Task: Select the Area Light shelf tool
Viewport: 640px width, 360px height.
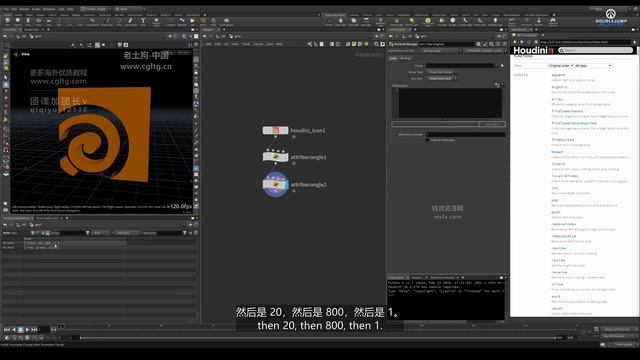Action: 366,21
